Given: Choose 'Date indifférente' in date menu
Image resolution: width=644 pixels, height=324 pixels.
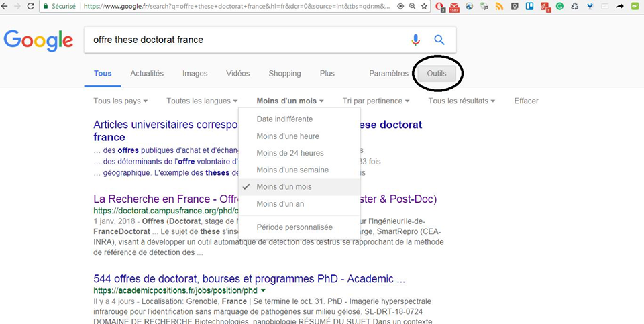Looking at the screenshot, I should [299, 119].
